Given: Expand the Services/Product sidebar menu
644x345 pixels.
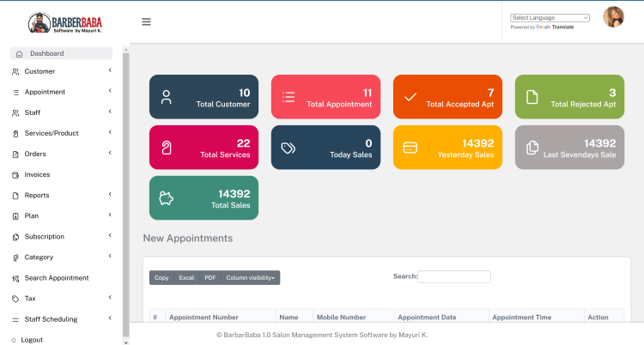Looking at the screenshot, I should [x=52, y=133].
